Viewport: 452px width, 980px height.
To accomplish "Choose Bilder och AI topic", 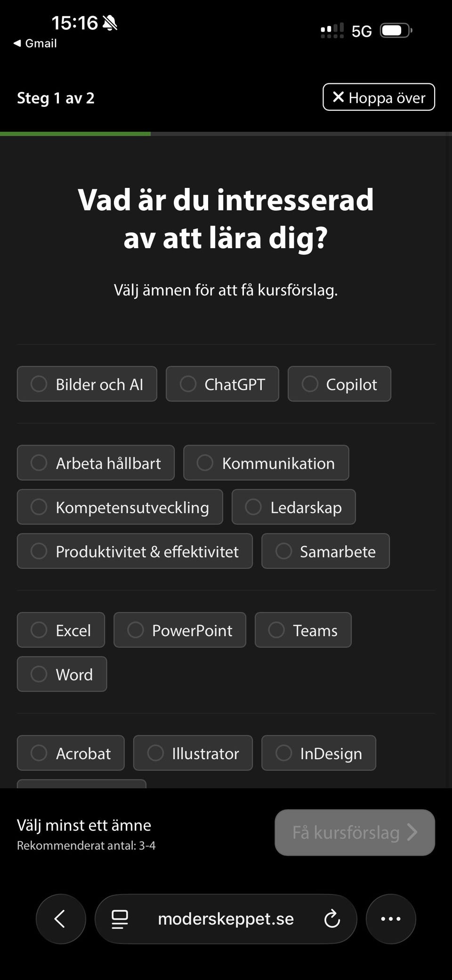I will tap(87, 384).
